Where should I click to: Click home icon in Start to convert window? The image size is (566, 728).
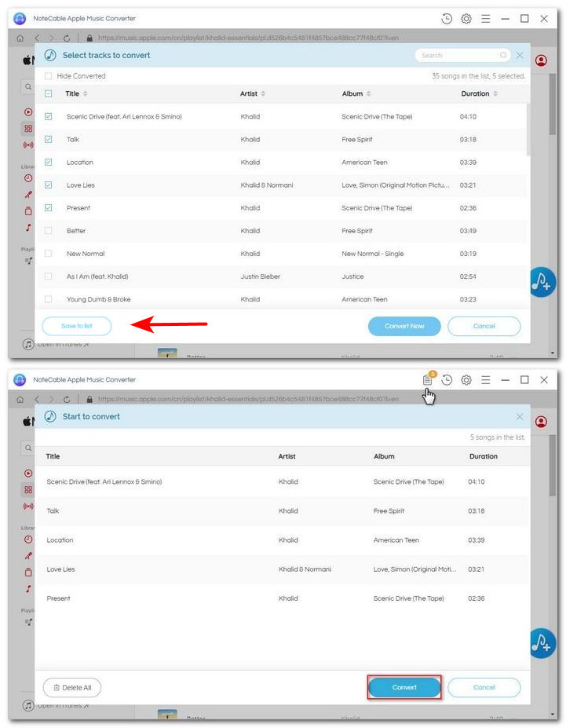click(20, 399)
